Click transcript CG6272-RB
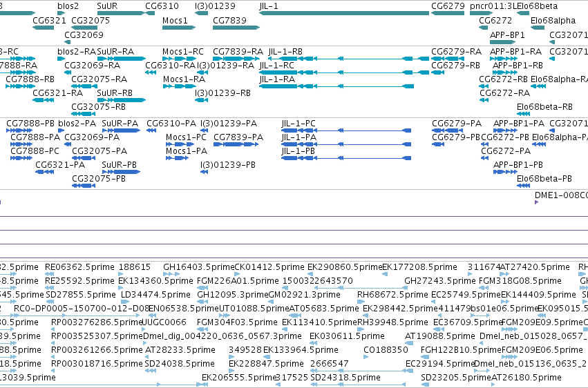This screenshot has height=388, width=588. click(503, 79)
